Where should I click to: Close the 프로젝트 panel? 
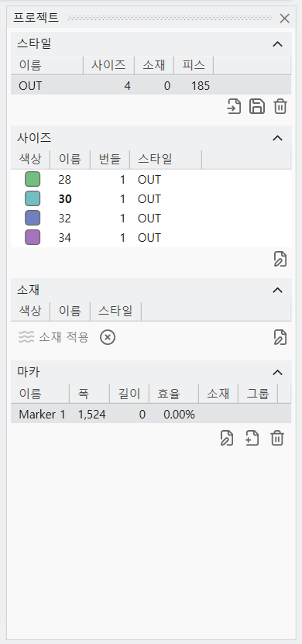(284, 18)
